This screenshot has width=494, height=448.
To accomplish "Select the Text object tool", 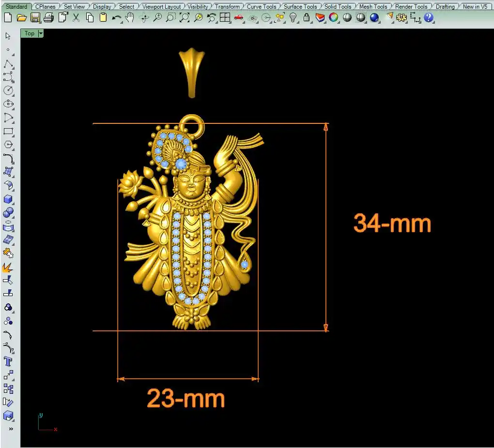I will [8, 361].
